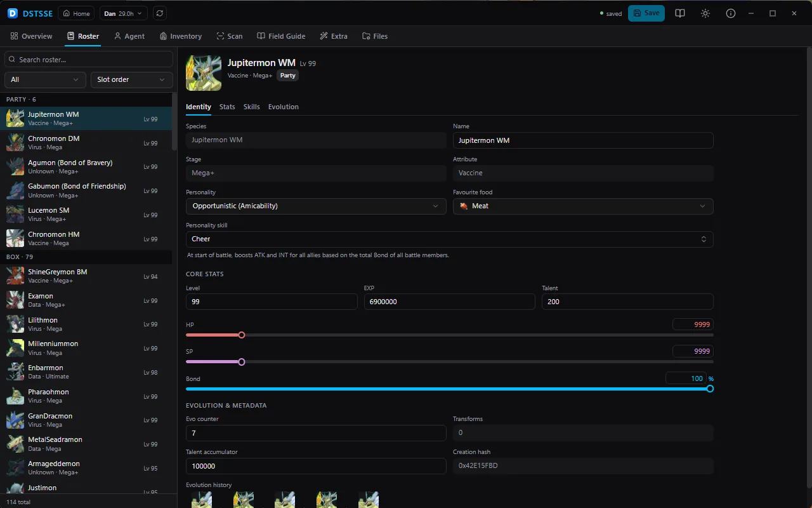Click the reload refresh icon
Image resolution: width=812 pixels, height=508 pixels.
coord(160,13)
